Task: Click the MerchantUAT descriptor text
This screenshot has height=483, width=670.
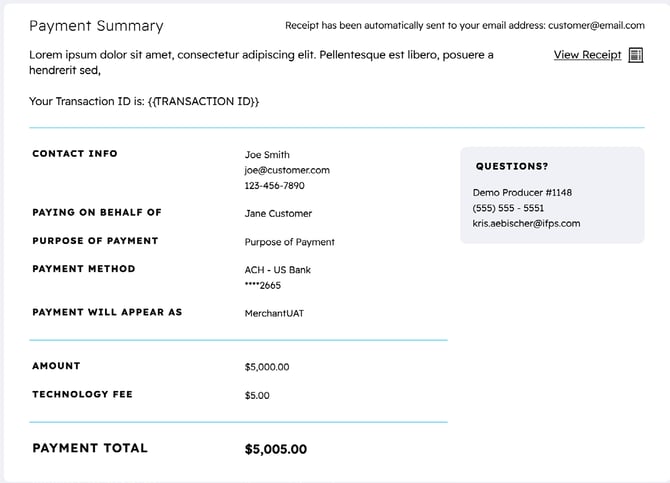Action: click(274, 313)
